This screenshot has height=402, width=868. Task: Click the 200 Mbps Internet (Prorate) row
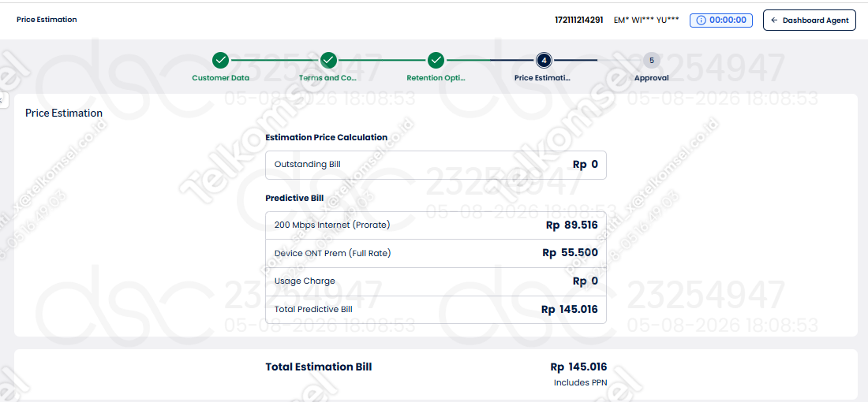436,225
